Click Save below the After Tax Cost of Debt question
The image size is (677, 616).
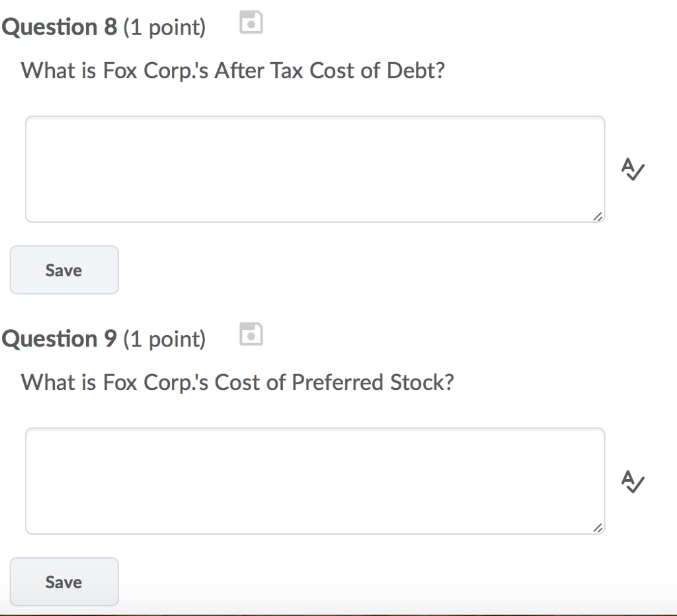63,270
